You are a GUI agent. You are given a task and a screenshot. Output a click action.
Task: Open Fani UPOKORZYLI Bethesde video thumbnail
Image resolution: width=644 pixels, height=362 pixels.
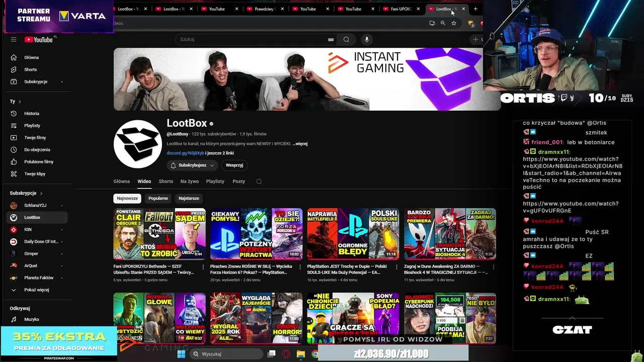click(x=159, y=234)
